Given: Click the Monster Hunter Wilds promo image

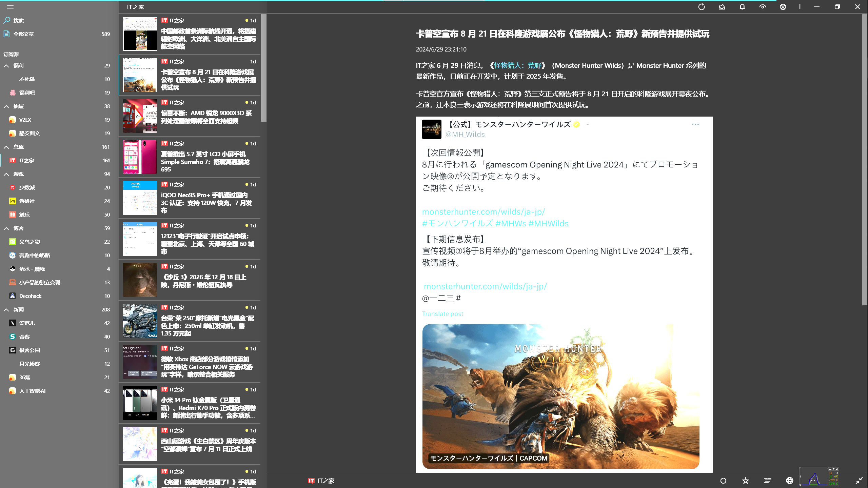Looking at the screenshot, I should [561, 396].
